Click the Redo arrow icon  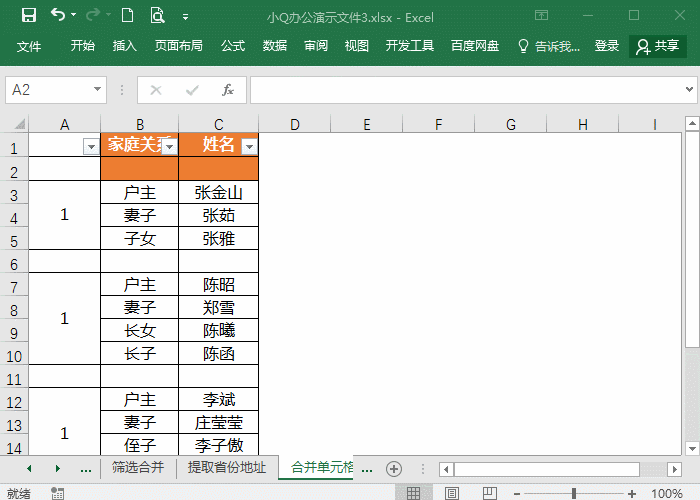92,15
